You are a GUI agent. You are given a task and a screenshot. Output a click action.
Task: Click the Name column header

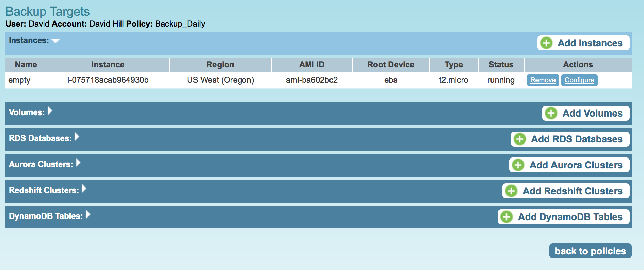[x=26, y=65]
